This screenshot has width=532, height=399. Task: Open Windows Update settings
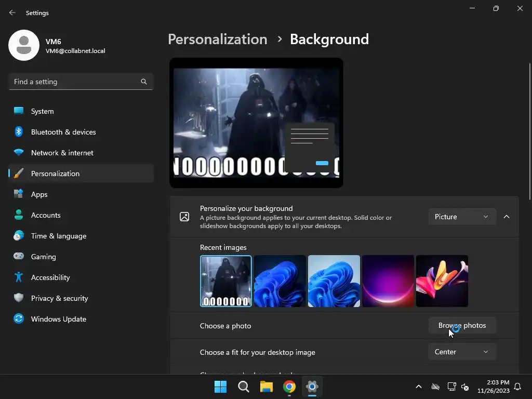[x=81, y=319]
